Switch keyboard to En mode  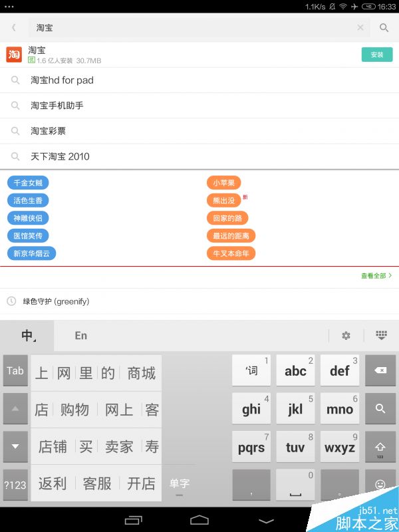pos(80,336)
